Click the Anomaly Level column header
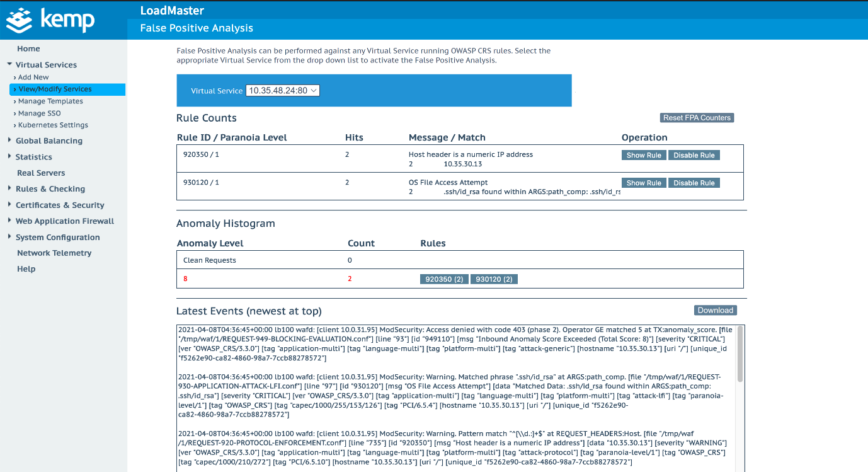Screen dimensions: 868x472 pyautogui.click(x=210, y=243)
